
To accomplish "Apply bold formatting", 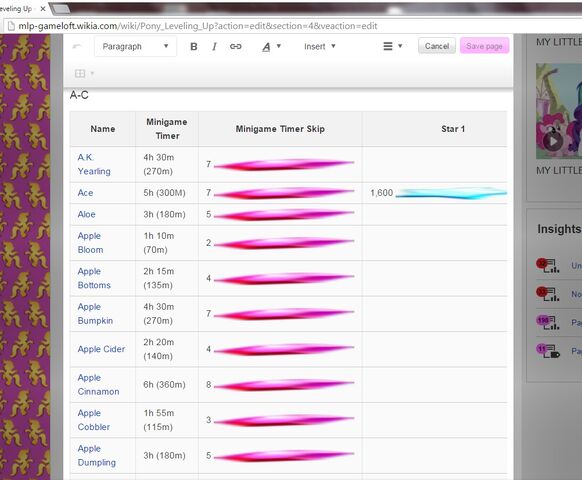I will 193,46.
